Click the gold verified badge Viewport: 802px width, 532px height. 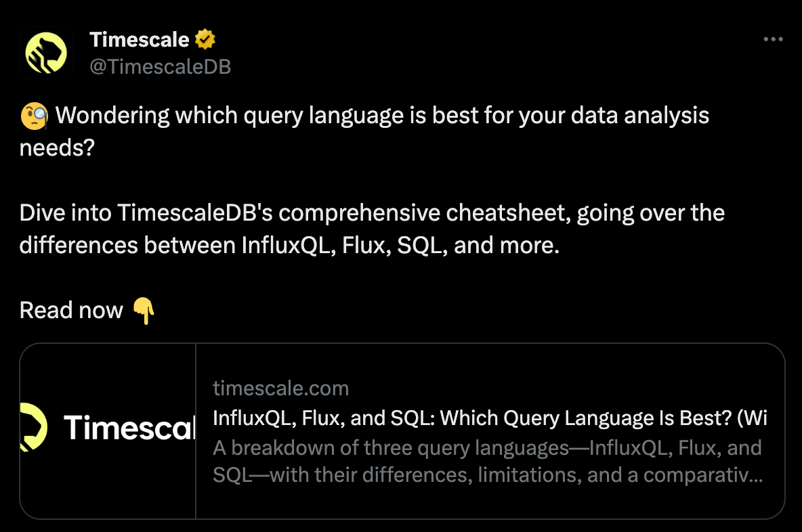[x=205, y=40]
